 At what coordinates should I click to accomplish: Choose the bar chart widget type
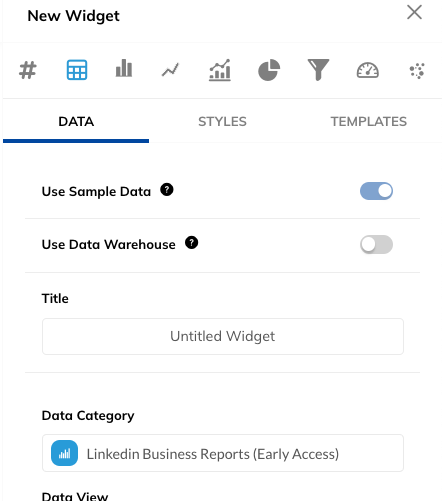click(124, 68)
